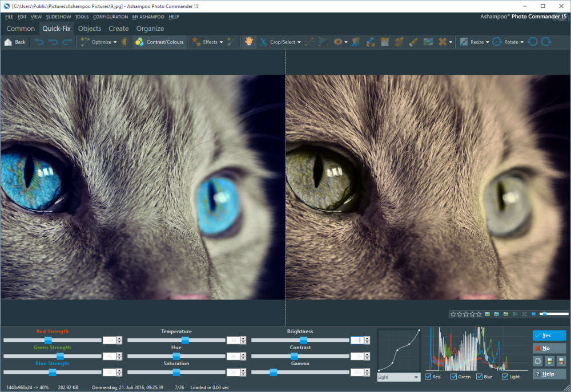This screenshot has width=571, height=392.
Task: Click the reset circle icon below No
Action: point(537,361)
